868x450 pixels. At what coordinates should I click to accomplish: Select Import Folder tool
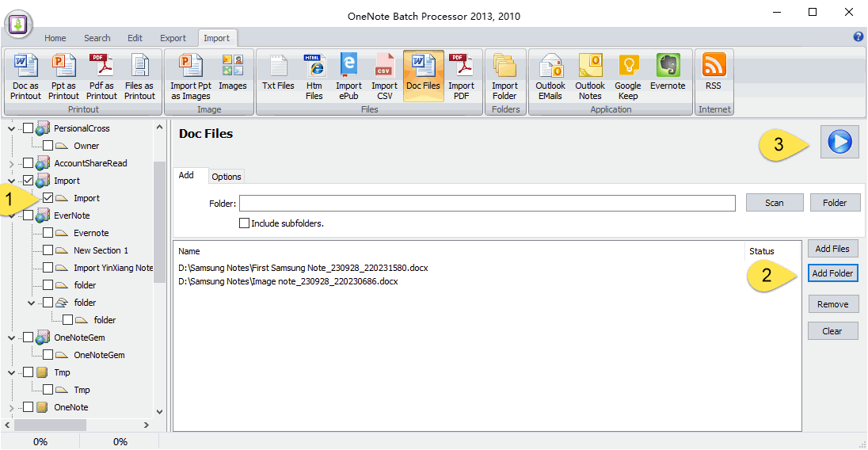(504, 77)
